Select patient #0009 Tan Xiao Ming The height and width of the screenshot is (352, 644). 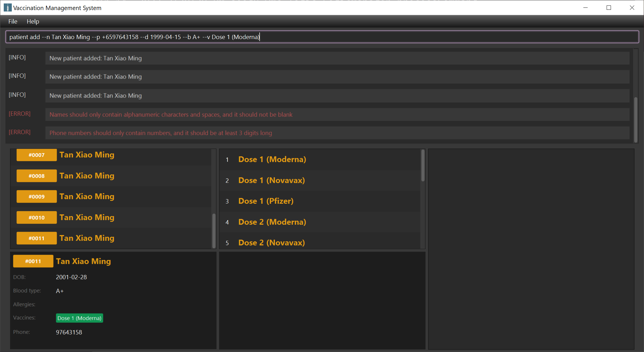[x=87, y=197]
